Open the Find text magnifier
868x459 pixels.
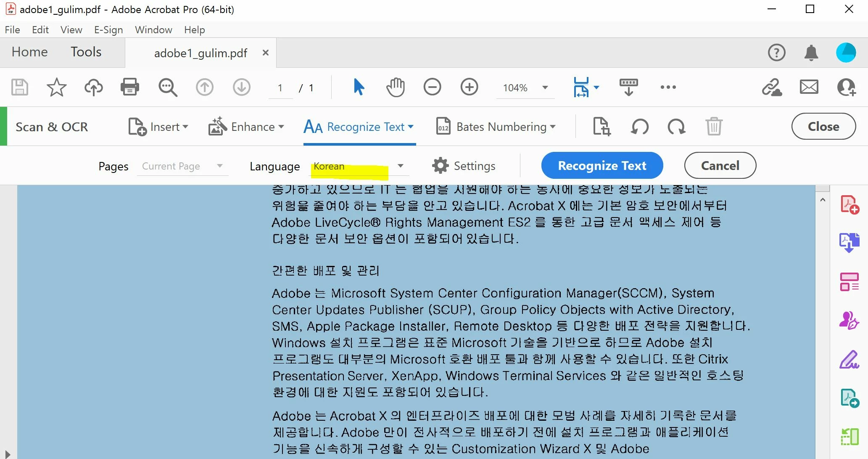coord(167,88)
